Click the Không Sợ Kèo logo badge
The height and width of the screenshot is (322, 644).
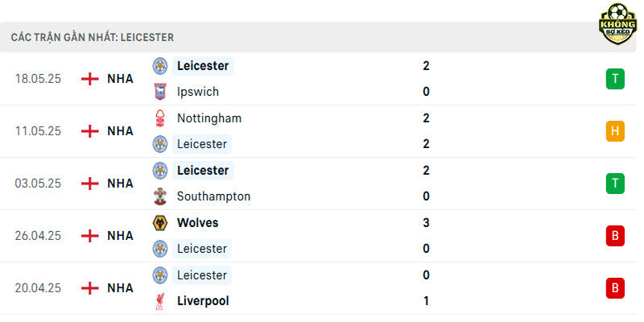(618, 24)
